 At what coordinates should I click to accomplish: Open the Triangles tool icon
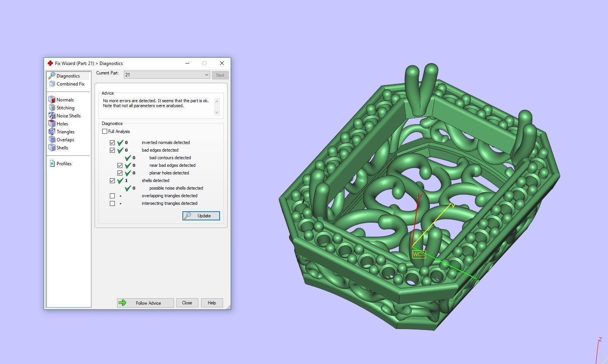(x=52, y=132)
